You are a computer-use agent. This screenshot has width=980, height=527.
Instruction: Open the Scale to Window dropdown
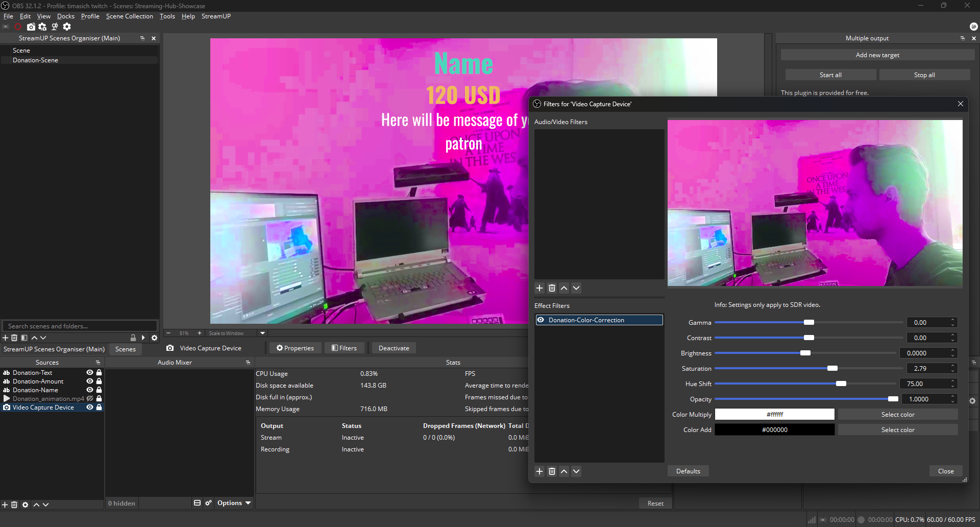tap(263, 333)
